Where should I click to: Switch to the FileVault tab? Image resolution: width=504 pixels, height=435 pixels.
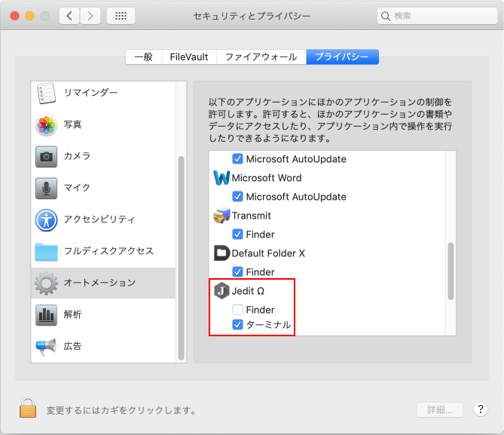point(189,57)
